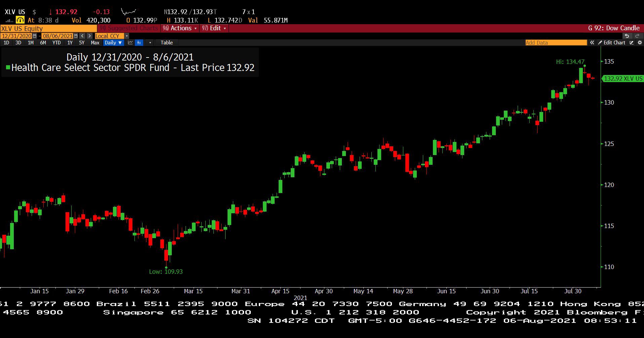644x338 pixels.
Task: Click the 7 x 1 quote size
Action: coord(248,12)
